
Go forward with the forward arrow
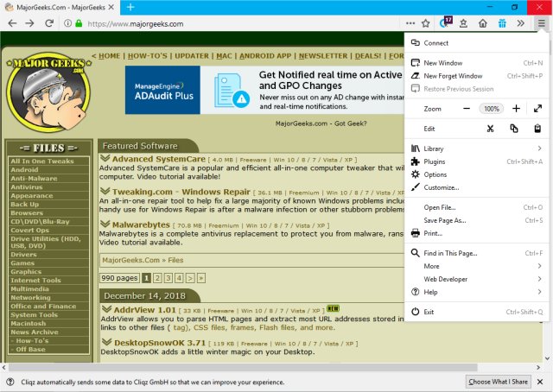point(30,23)
